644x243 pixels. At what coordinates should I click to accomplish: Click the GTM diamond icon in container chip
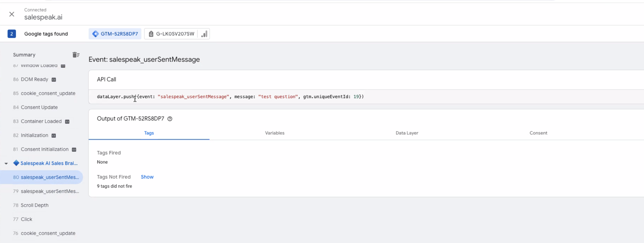click(x=95, y=34)
